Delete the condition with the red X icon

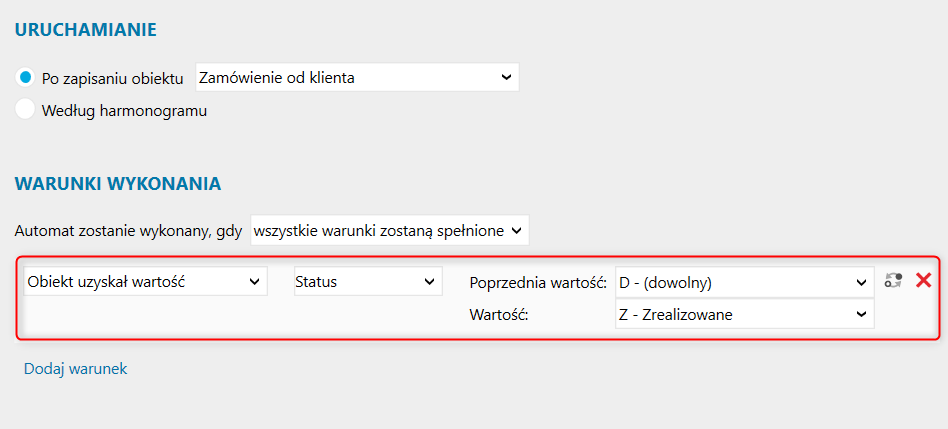pyautogui.click(x=923, y=280)
